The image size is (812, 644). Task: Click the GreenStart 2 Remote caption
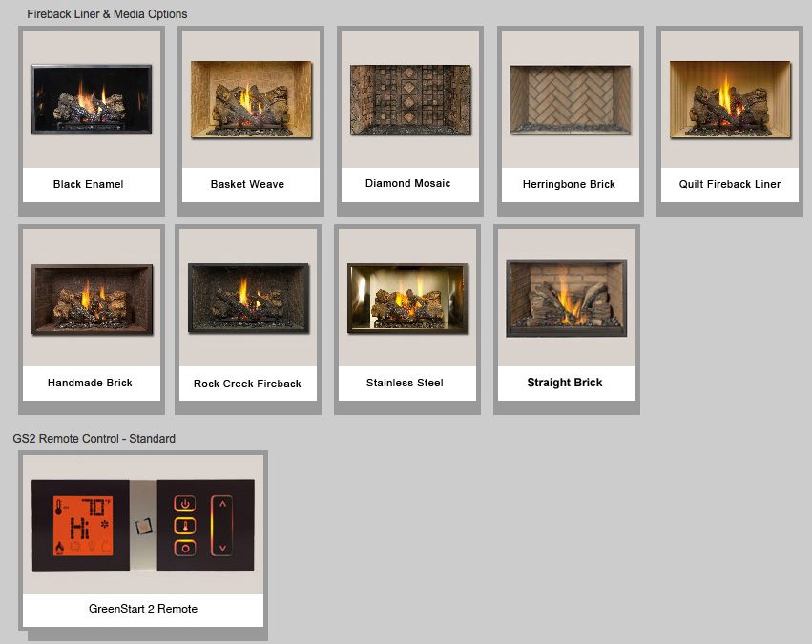[x=143, y=609]
